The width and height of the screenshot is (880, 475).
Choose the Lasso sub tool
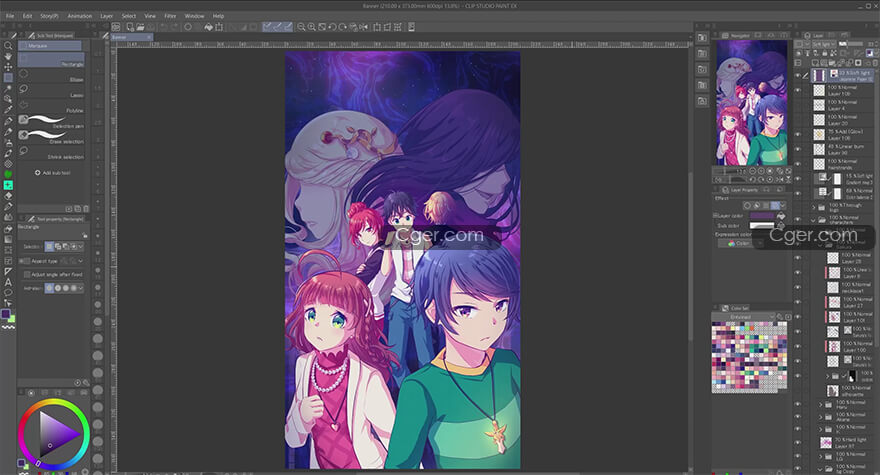[x=51, y=91]
